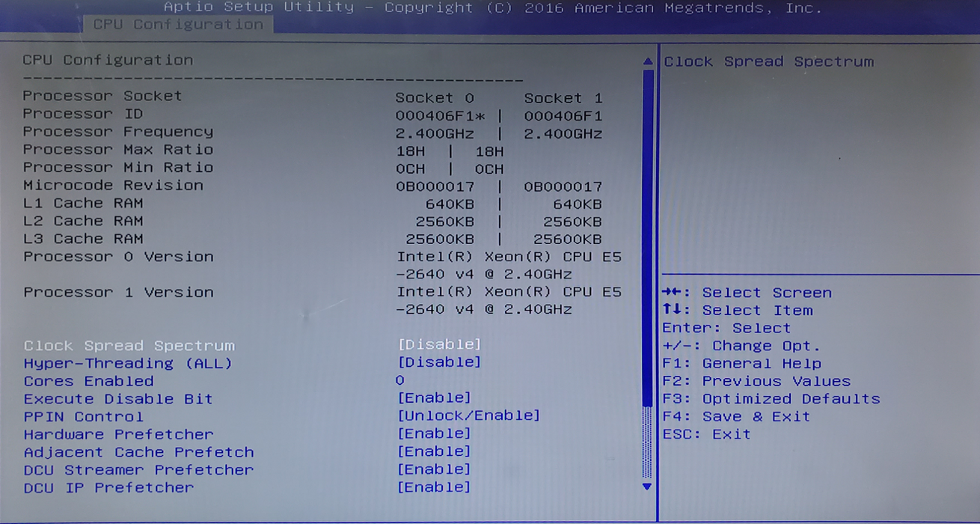Open Clock Spread Spectrum [Disable] value
The width and height of the screenshot is (980, 524).
[x=439, y=344]
